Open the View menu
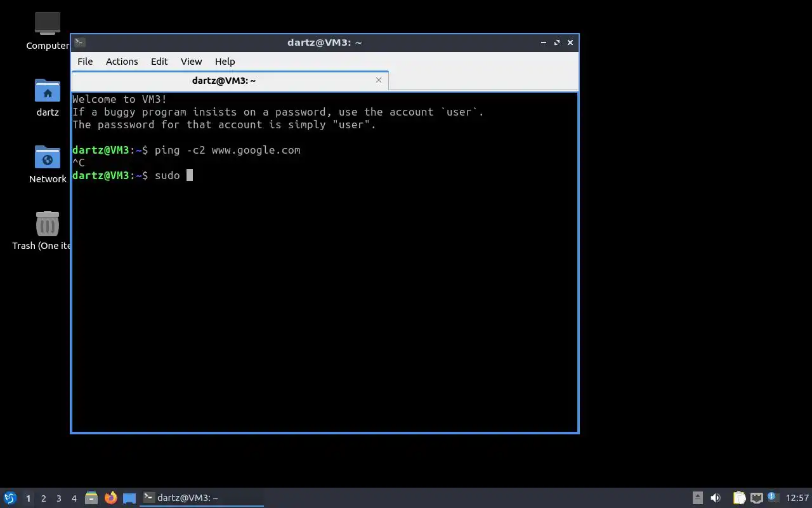 tap(191, 62)
